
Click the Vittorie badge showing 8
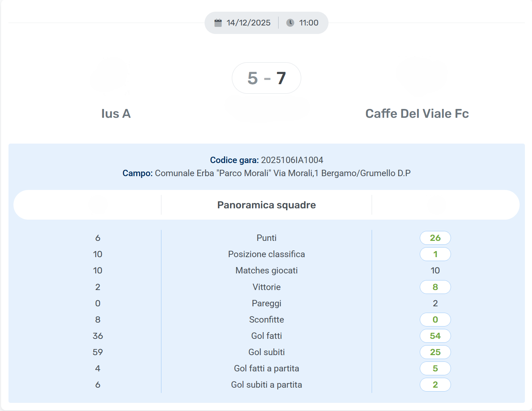(x=435, y=287)
